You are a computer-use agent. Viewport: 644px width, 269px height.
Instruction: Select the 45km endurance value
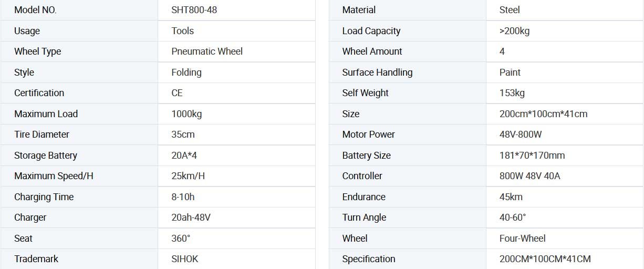tap(511, 197)
